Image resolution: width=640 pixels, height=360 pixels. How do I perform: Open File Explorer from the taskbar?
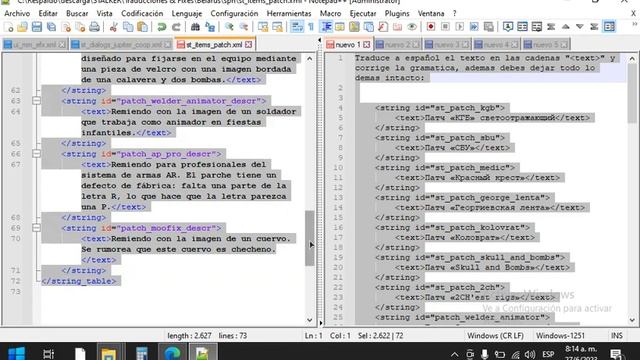click(x=109, y=353)
